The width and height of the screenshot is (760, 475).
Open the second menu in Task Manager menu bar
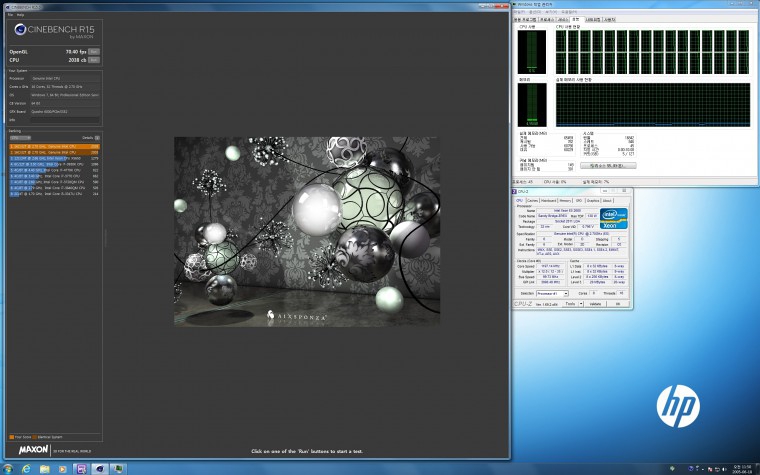535,12
